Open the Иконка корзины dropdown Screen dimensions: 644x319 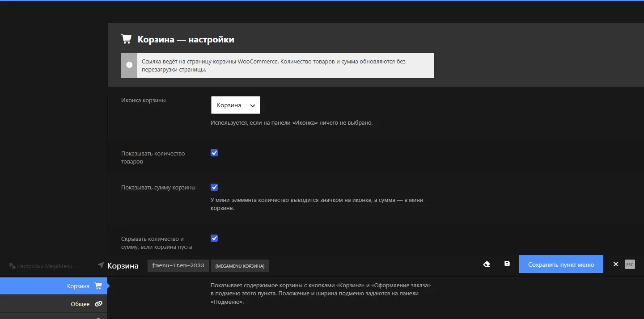point(236,105)
